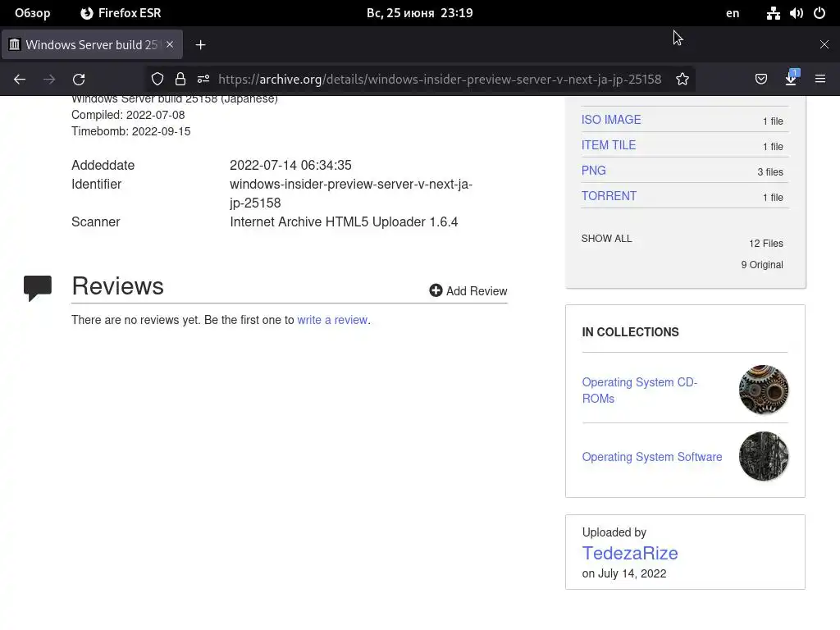
Task: Click the Add Review button
Action: [468, 291]
